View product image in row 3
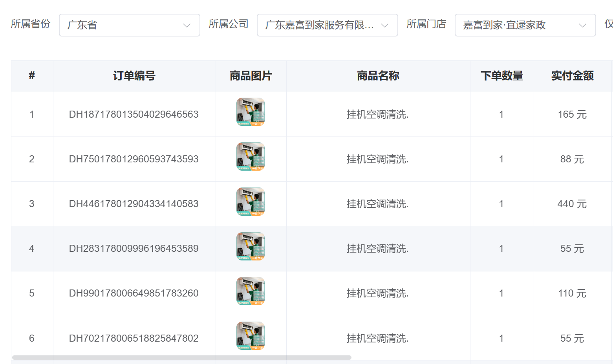613x364 pixels. [x=251, y=202]
